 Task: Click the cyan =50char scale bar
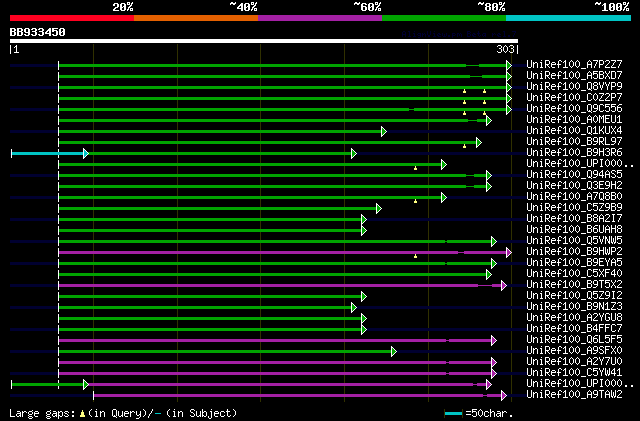pos(453,414)
